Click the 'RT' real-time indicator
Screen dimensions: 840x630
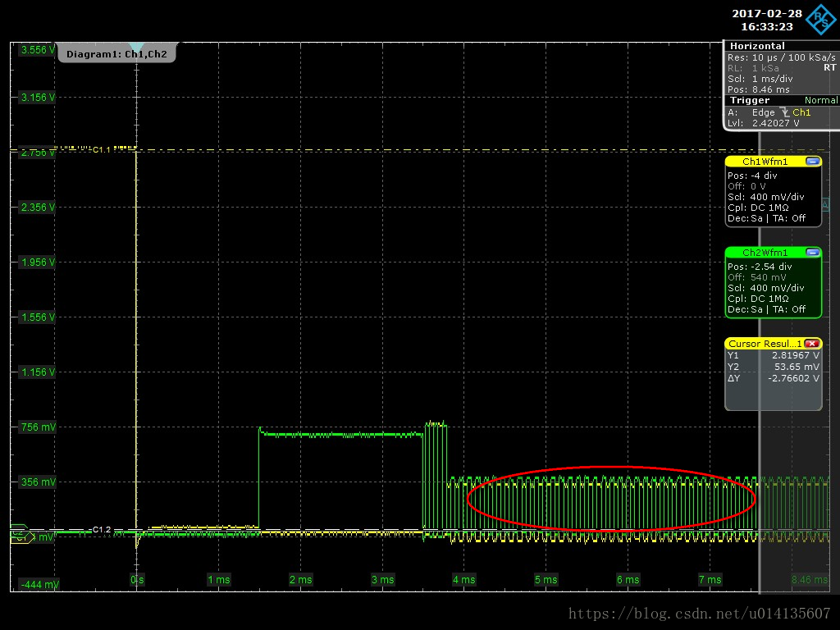click(829, 67)
